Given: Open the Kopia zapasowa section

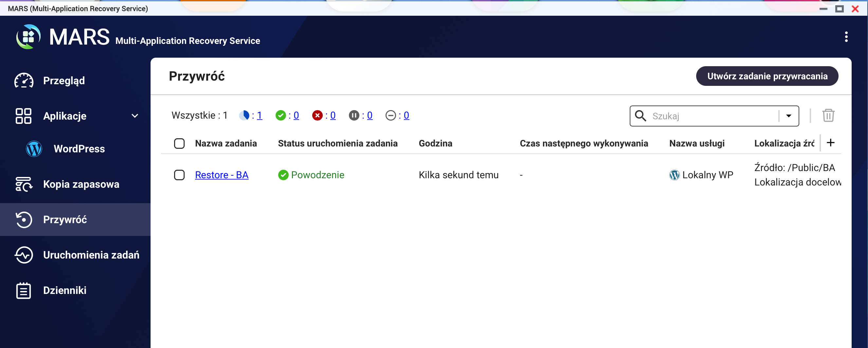Looking at the screenshot, I should pos(81,184).
